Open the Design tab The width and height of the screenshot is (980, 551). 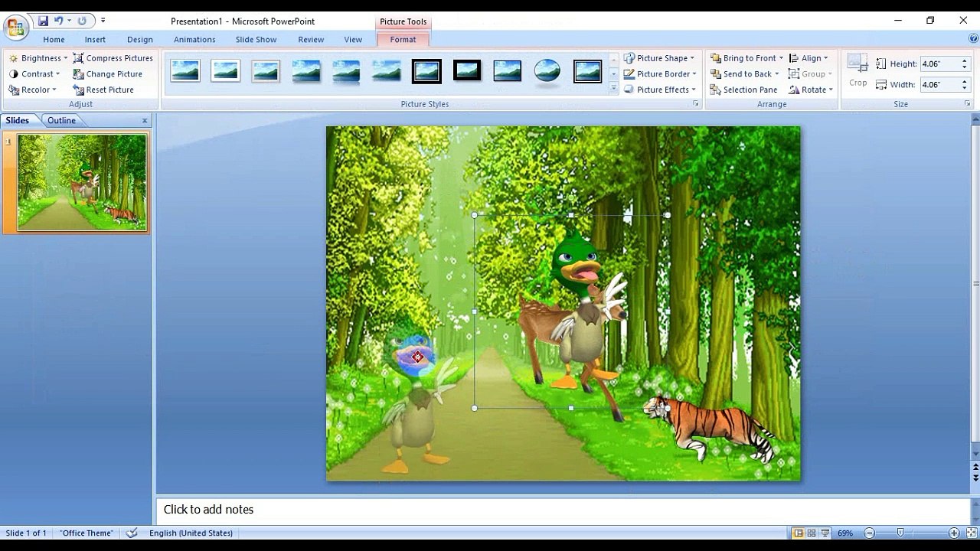click(x=140, y=40)
